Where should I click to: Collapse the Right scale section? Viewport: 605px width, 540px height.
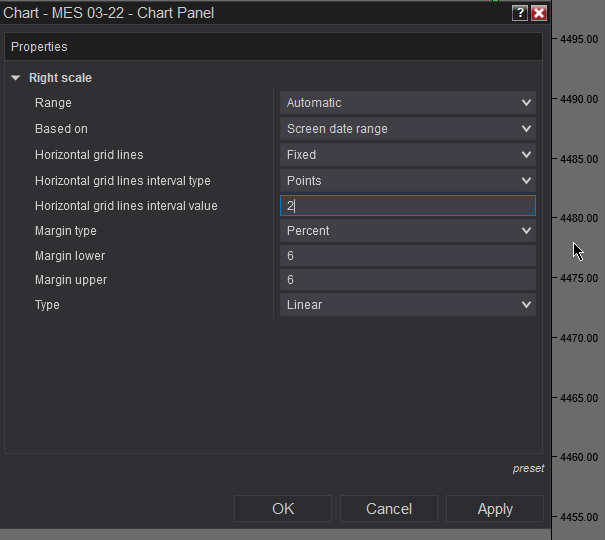[16, 78]
